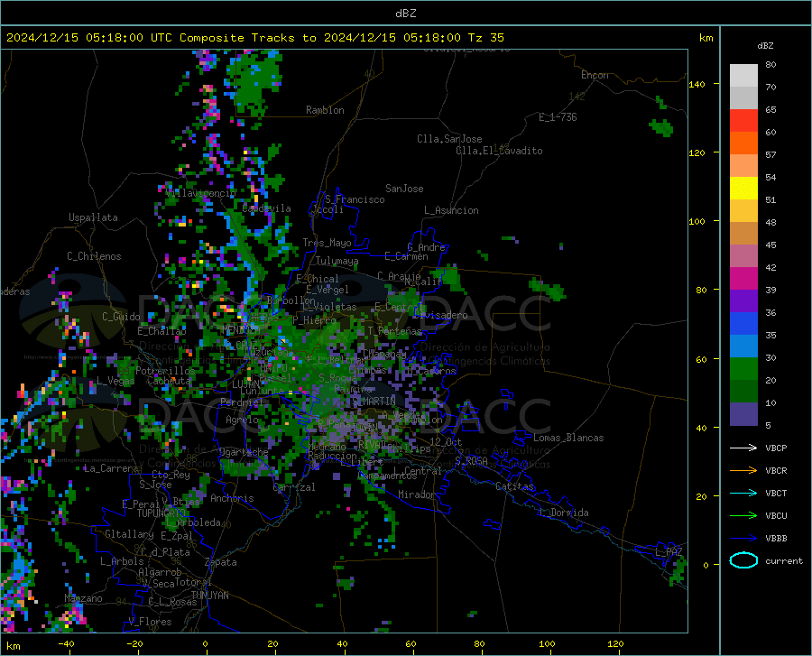Viewport: 812px width, 656px height.
Task: Click the 'Gltallary' map label
Action: click(129, 534)
